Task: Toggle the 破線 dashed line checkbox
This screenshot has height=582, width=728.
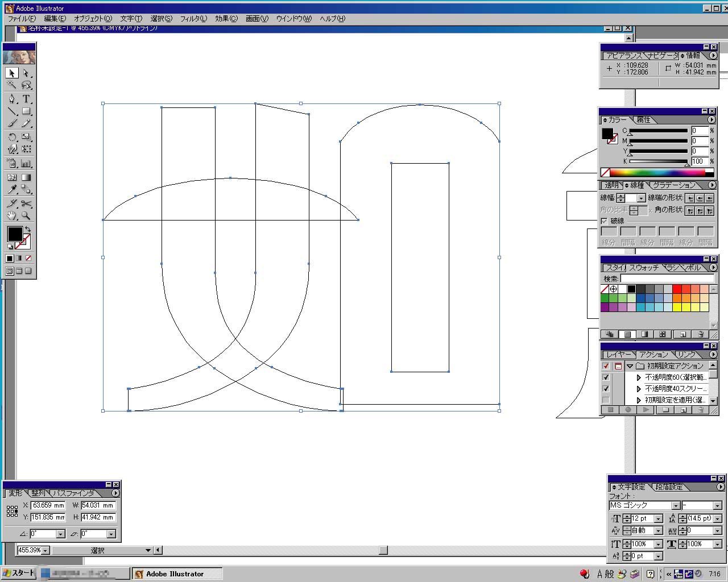Action: pyautogui.click(x=604, y=221)
